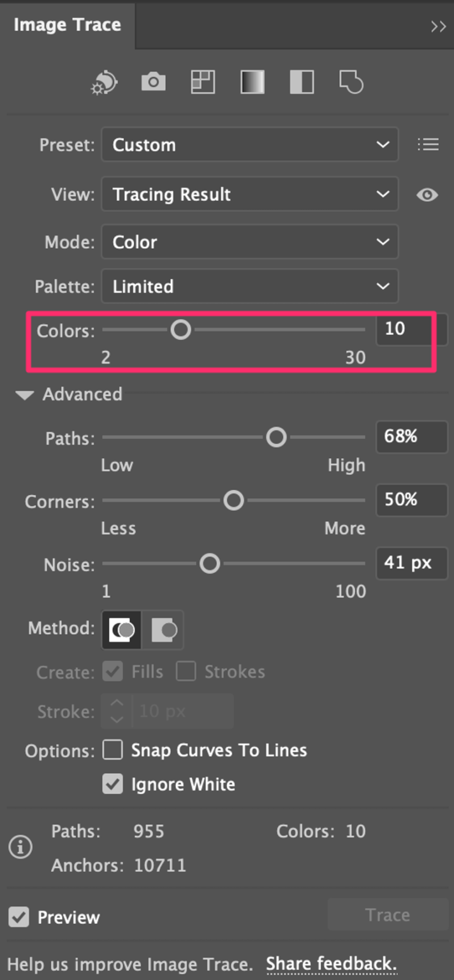Screen dimensions: 454x980
Task: Open the panel menu chevron
Action: pos(438,26)
